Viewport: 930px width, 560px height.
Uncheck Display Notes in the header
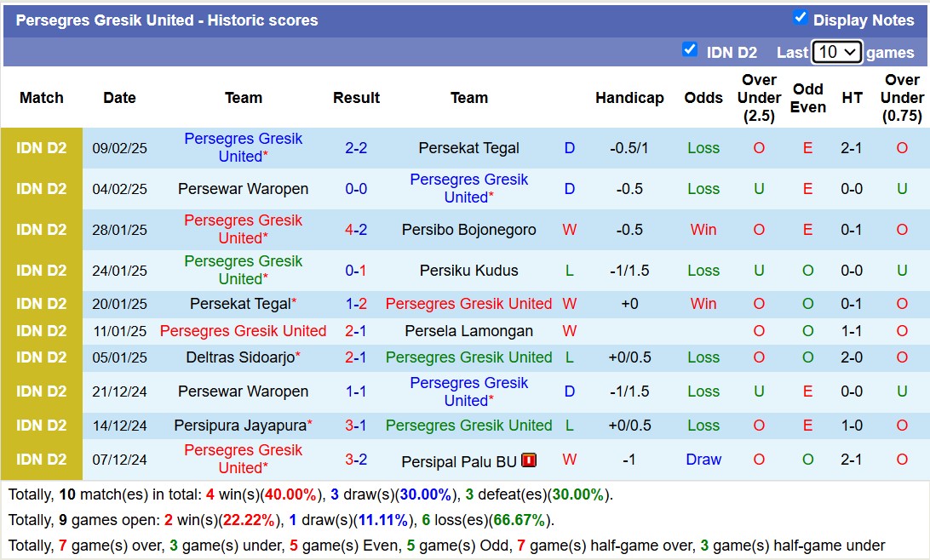tap(798, 19)
